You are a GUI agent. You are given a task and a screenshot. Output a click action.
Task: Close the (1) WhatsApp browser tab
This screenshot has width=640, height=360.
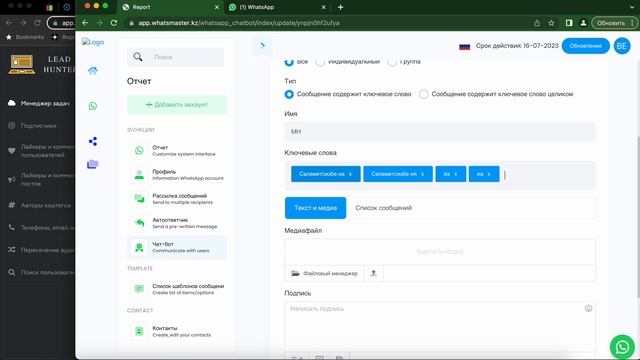pos(323,7)
